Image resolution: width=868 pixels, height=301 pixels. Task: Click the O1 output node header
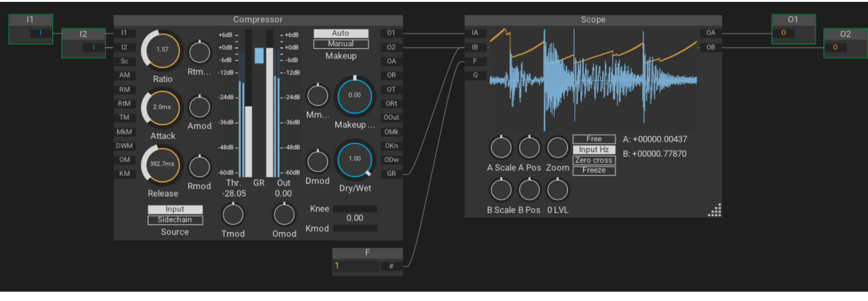[793, 20]
